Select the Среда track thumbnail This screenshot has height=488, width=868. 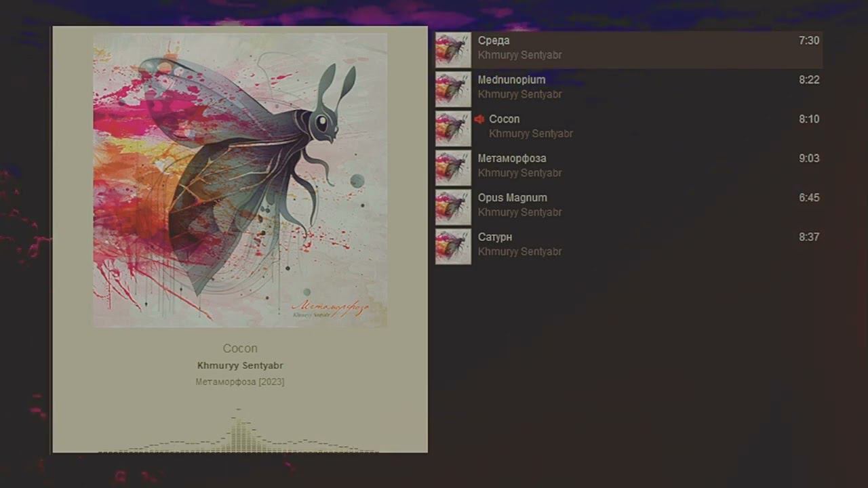(453, 50)
